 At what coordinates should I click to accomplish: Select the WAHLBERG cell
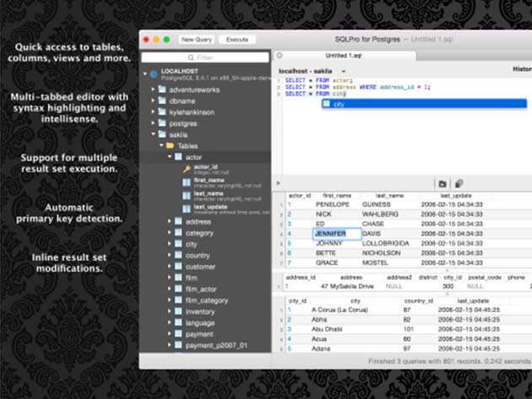click(x=380, y=214)
